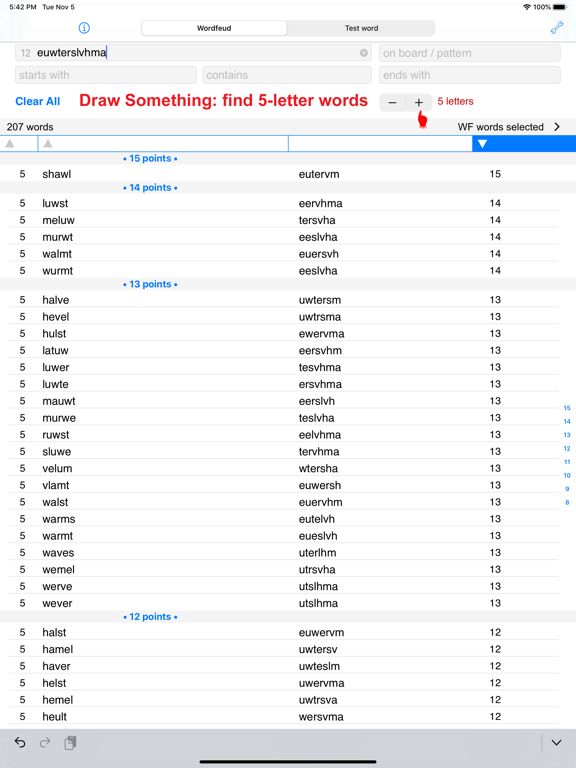This screenshot has height=768, width=576.
Task: Select the word shawl
Action: tap(56, 174)
